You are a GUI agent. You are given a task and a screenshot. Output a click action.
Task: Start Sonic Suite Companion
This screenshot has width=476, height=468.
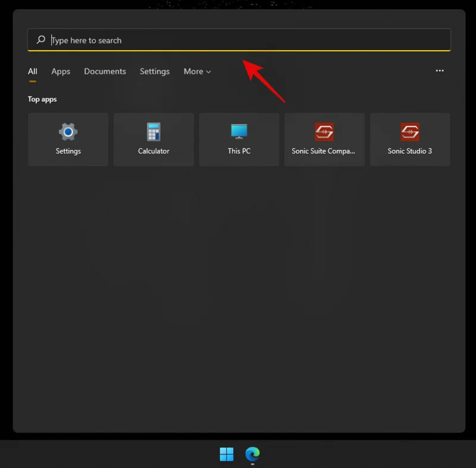click(324, 139)
